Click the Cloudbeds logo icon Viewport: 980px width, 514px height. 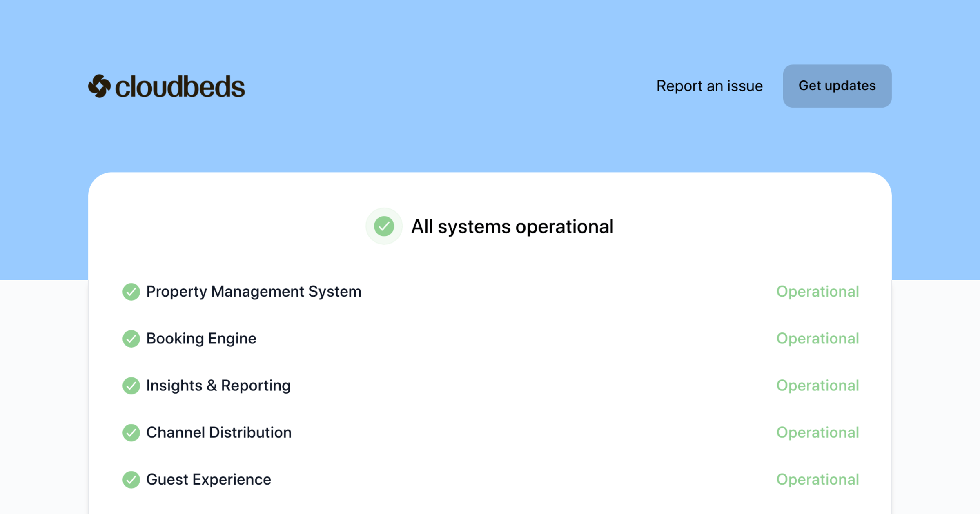point(99,86)
